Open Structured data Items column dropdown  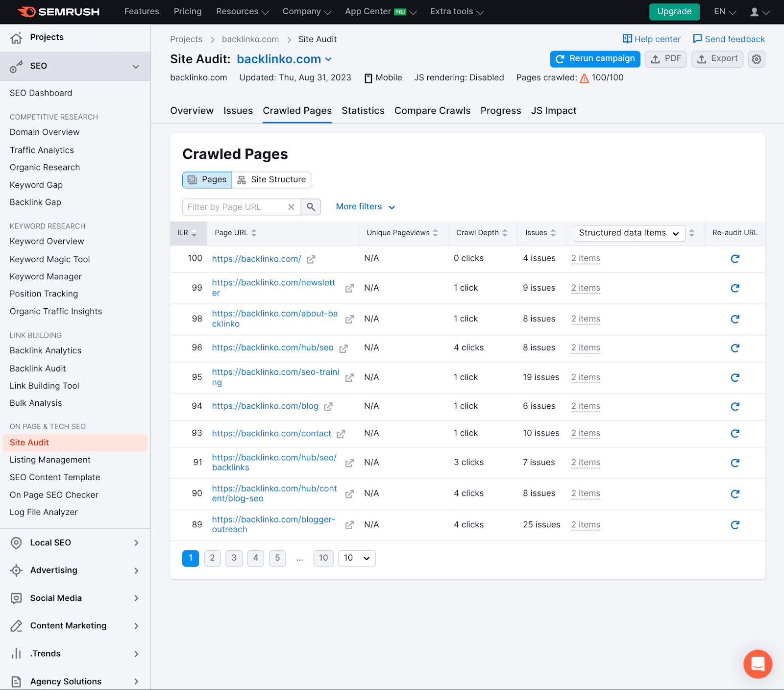pyautogui.click(x=629, y=233)
